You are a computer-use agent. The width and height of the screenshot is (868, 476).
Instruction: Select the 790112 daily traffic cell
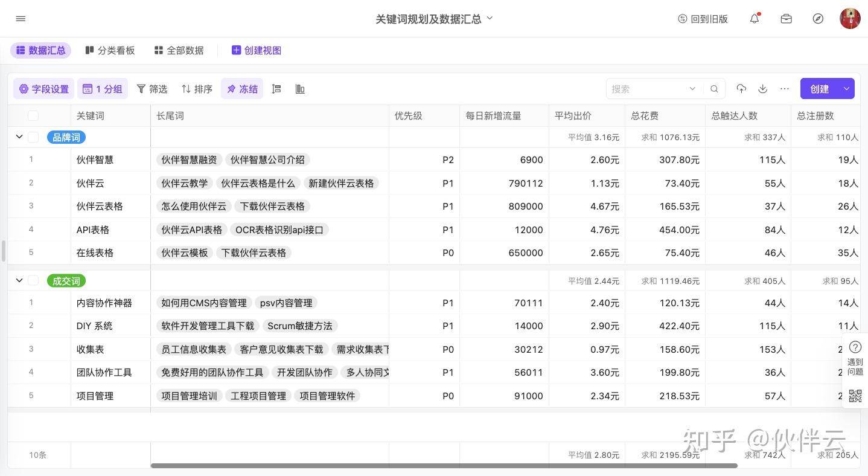click(505, 183)
